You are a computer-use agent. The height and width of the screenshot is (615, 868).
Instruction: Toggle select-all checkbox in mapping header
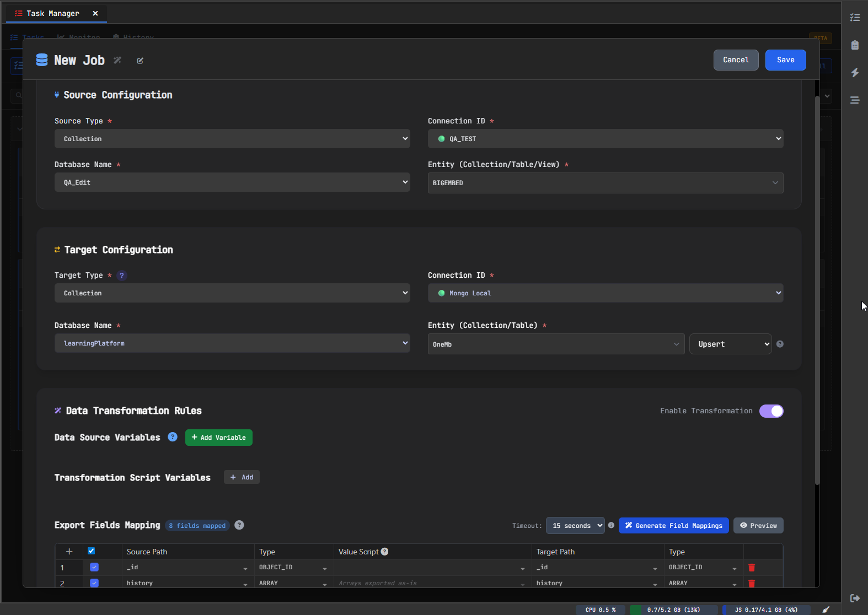click(x=92, y=551)
